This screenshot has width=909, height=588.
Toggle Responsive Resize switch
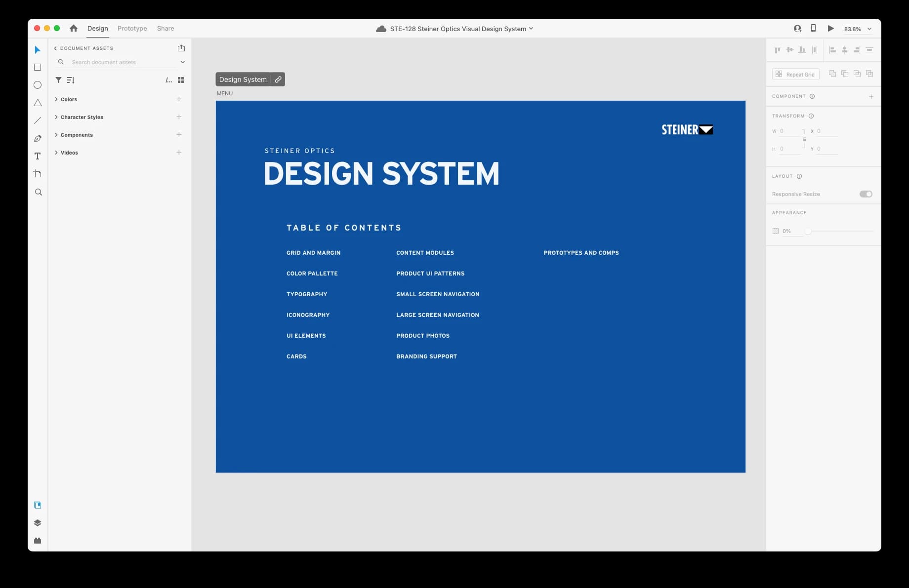coord(866,194)
